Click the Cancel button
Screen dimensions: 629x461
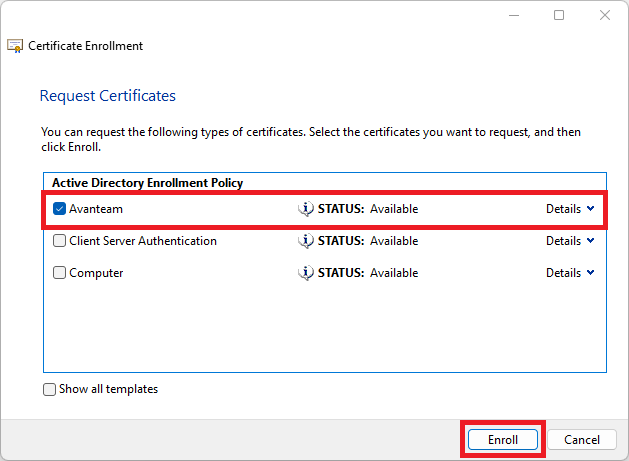[581, 440]
